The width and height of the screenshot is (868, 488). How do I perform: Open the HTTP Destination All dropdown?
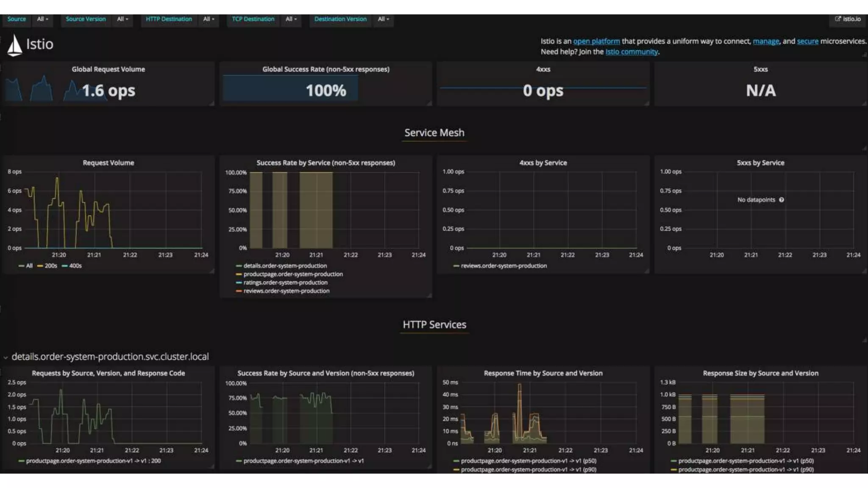(208, 19)
